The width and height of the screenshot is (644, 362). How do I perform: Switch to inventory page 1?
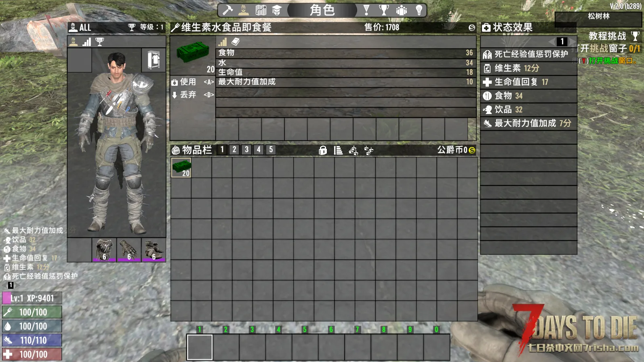click(x=222, y=150)
